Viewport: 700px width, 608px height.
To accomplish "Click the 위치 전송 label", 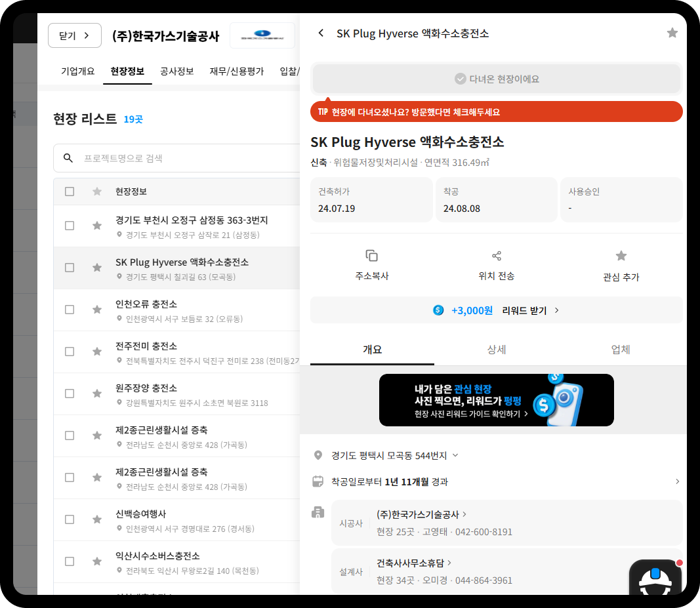I will click(497, 276).
